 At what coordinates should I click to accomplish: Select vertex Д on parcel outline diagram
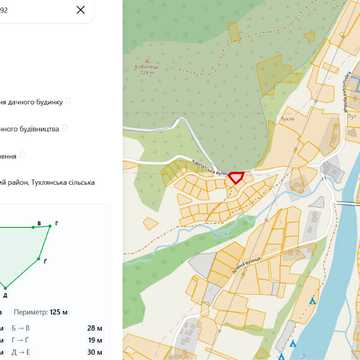tap(5, 288)
